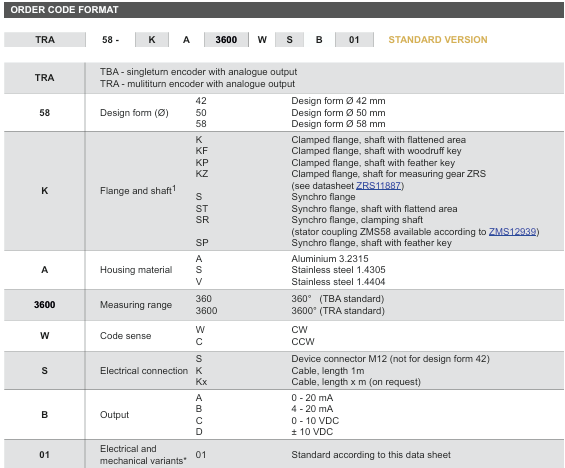The image size is (565, 468).
Task: Click the '4 - 20 mA' output option
Action: [x=312, y=409]
